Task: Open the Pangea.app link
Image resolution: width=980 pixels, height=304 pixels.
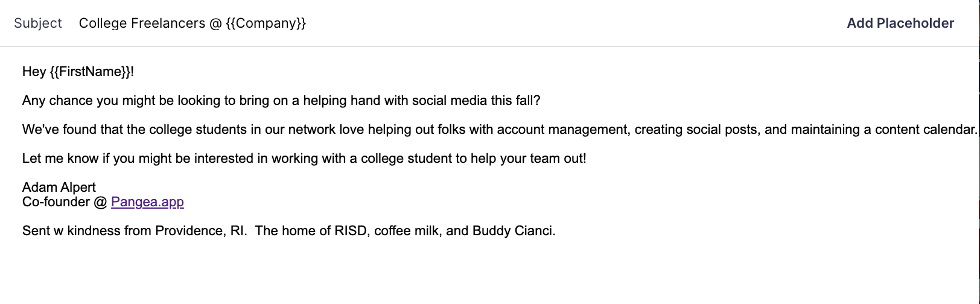Action: [x=147, y=202]
